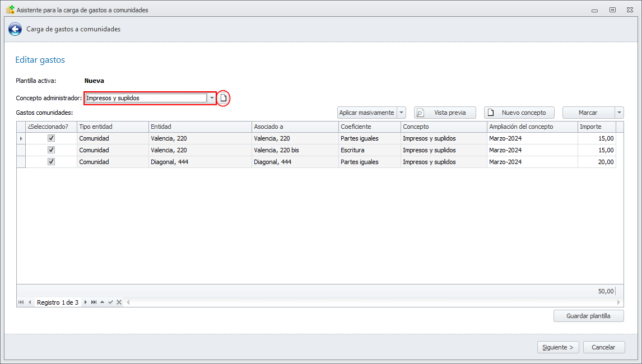Click Impresos y suplidos in Diagonal row
The height and width of the screenshot is (364, 642).
pos(444,162)
